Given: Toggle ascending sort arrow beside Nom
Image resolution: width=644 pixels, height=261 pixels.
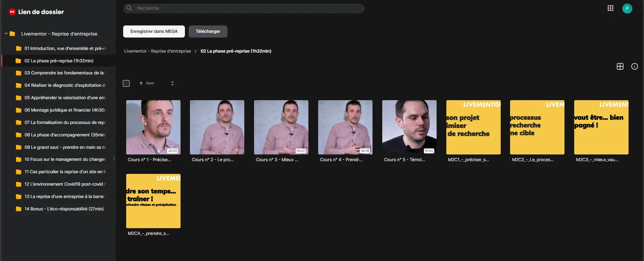Looking at the screenshot, I should click(x=141, y=83).
